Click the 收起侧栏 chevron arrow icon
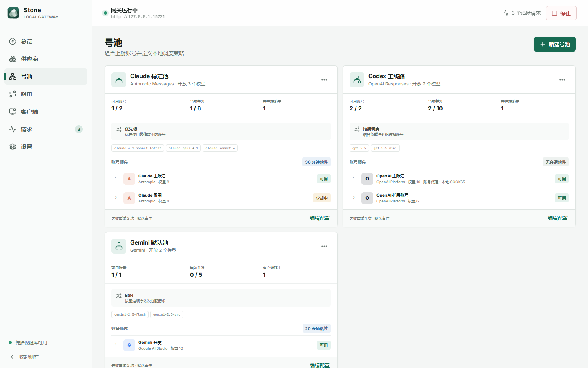588x368 pixels. coord(12,357)
